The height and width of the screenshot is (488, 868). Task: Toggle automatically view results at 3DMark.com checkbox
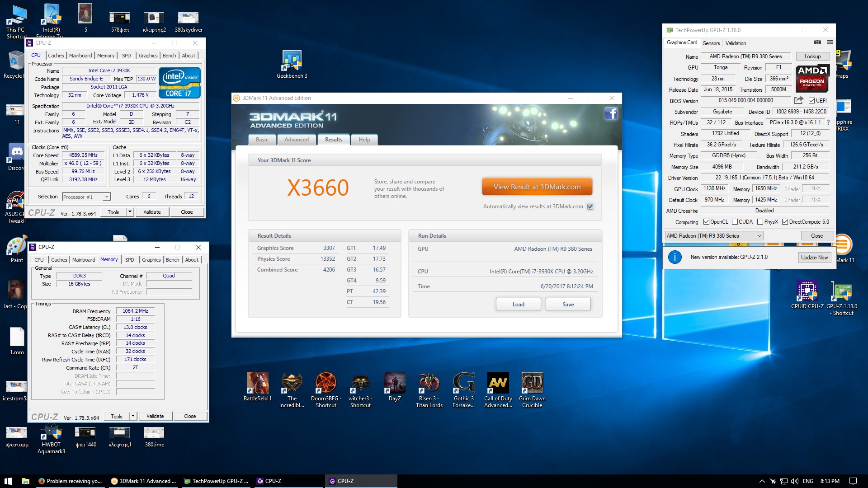coord(590,206)
